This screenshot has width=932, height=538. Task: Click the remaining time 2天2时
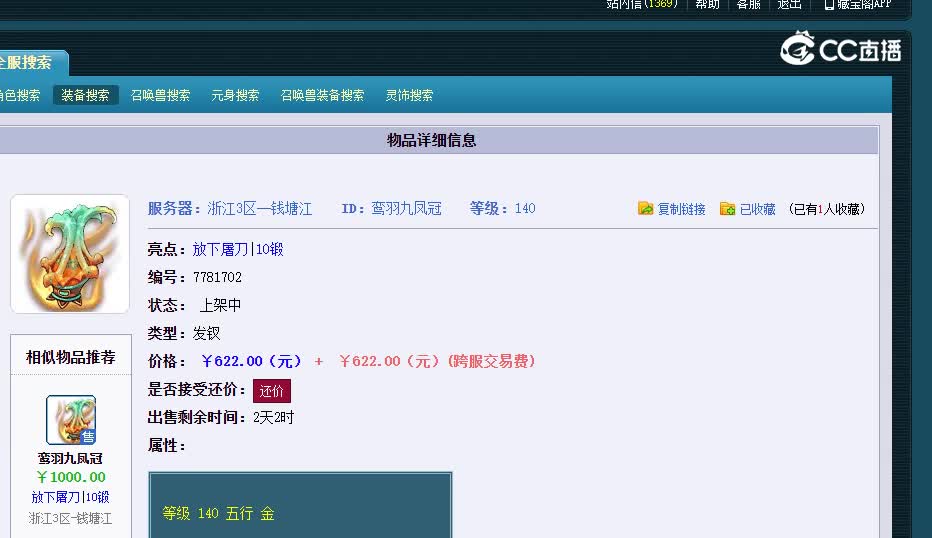273,417
